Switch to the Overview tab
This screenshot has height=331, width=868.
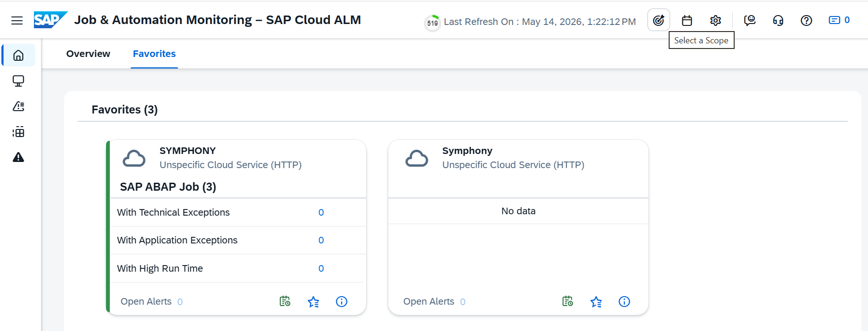point(88,54)
